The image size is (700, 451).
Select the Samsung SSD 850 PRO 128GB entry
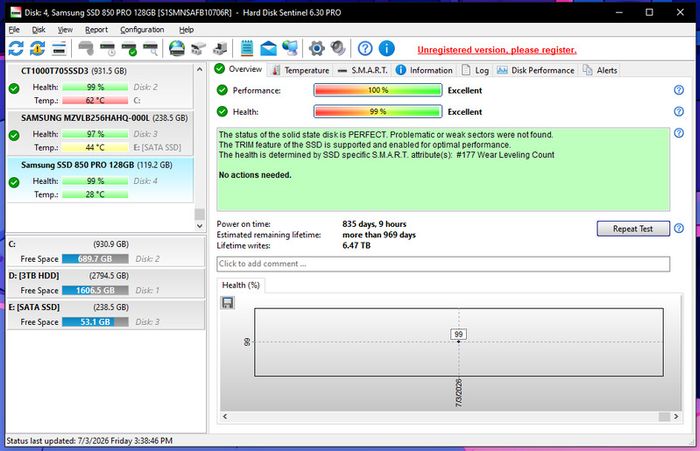(100, 180)
